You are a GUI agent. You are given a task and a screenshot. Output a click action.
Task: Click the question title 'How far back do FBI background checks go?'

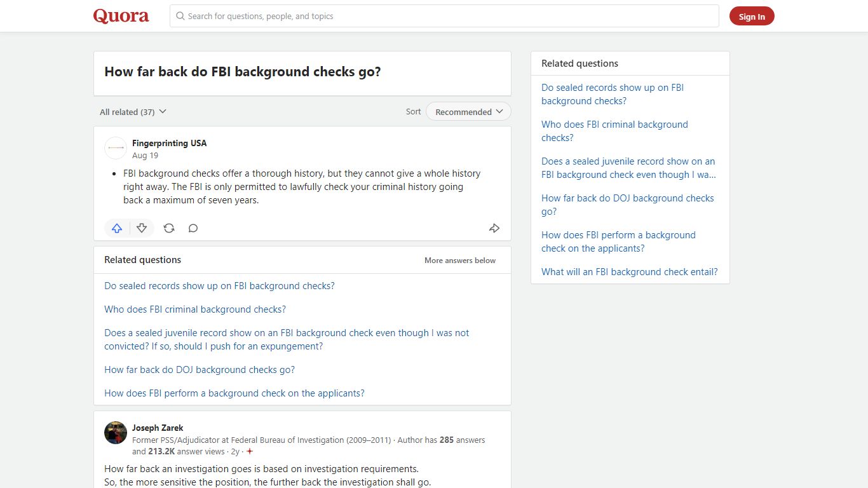pyautogui.click(x=243, y=72)
